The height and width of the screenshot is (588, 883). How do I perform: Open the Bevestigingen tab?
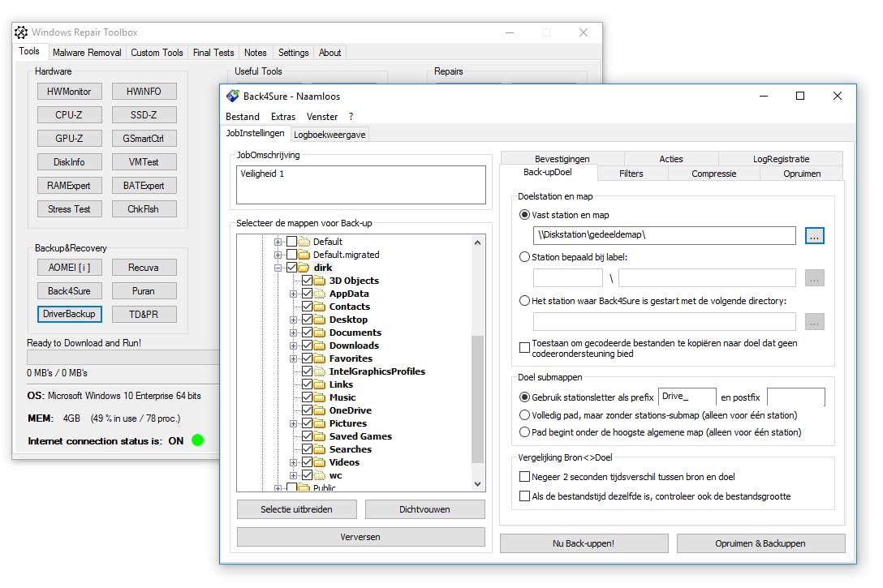click(562, 159)
